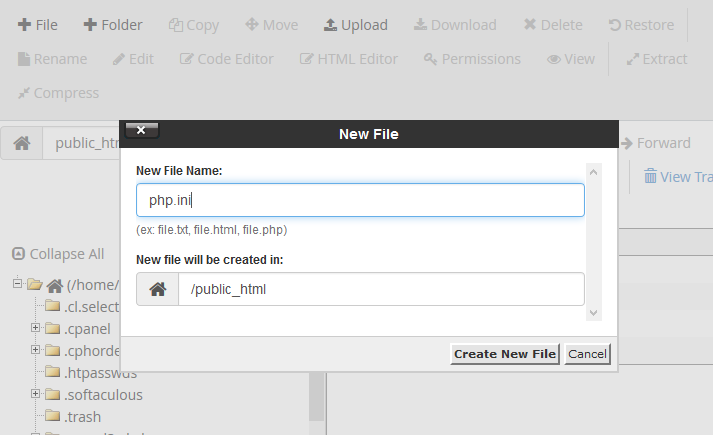Close the New File dialog with X
The image size is (713, 435).
click(141, 130)
